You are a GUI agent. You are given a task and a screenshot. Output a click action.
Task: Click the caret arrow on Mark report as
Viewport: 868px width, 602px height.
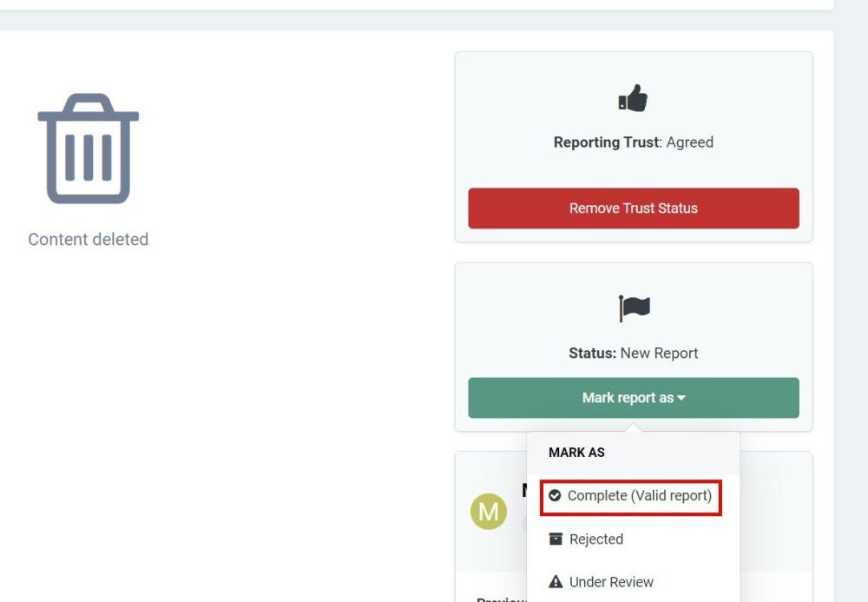coord(681,399)
